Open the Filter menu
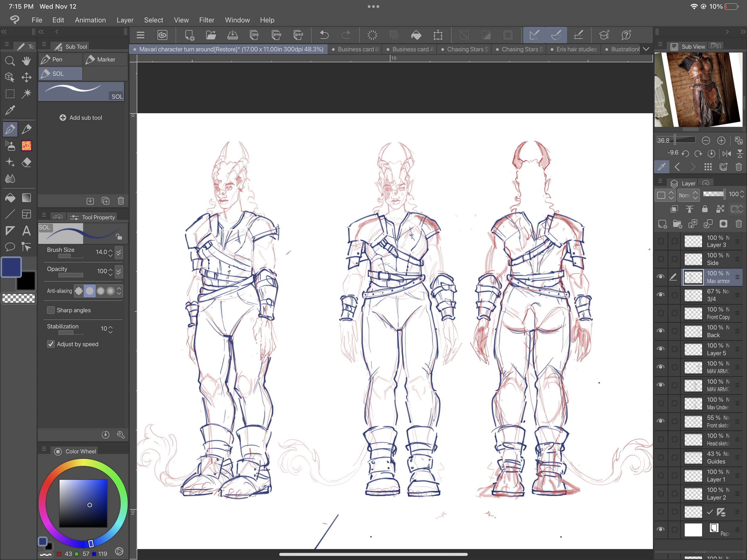The image size is (747, 560). pos(206,20)
